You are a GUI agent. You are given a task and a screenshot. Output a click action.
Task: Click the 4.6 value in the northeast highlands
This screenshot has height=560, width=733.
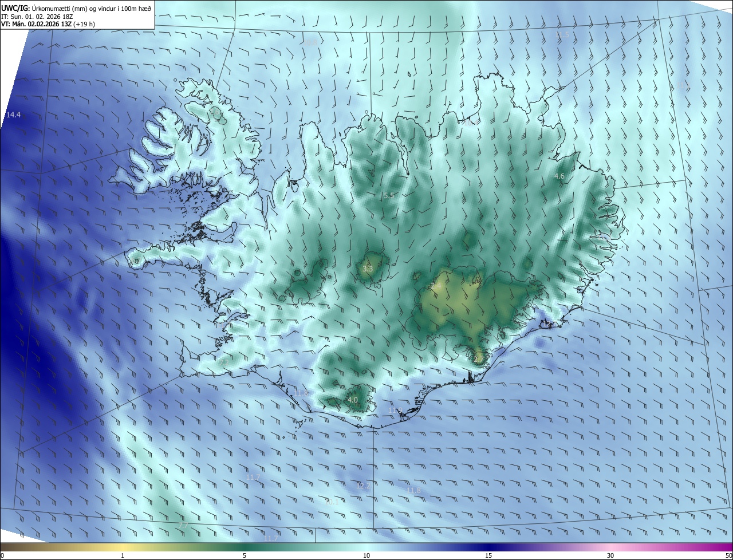[559, 176]
